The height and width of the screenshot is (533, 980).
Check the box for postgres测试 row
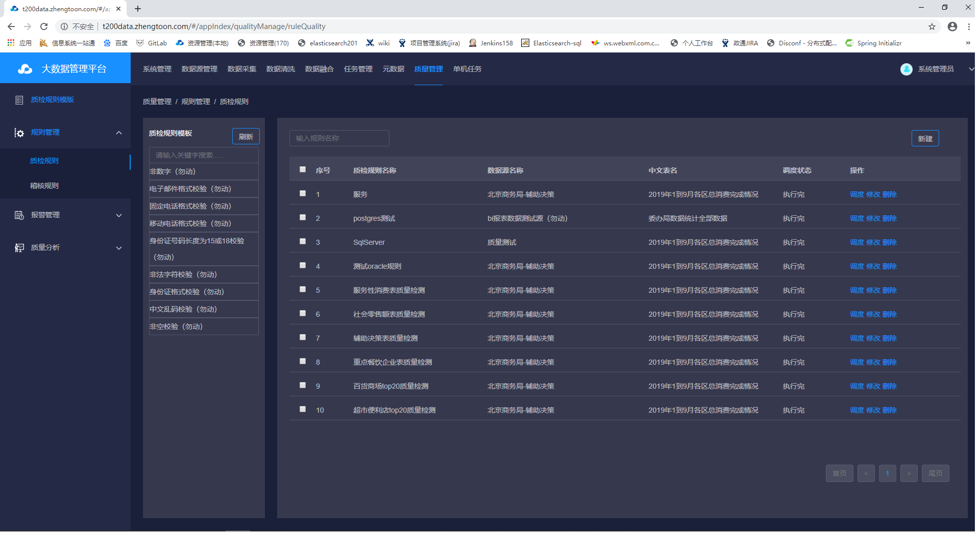point(303,218)
